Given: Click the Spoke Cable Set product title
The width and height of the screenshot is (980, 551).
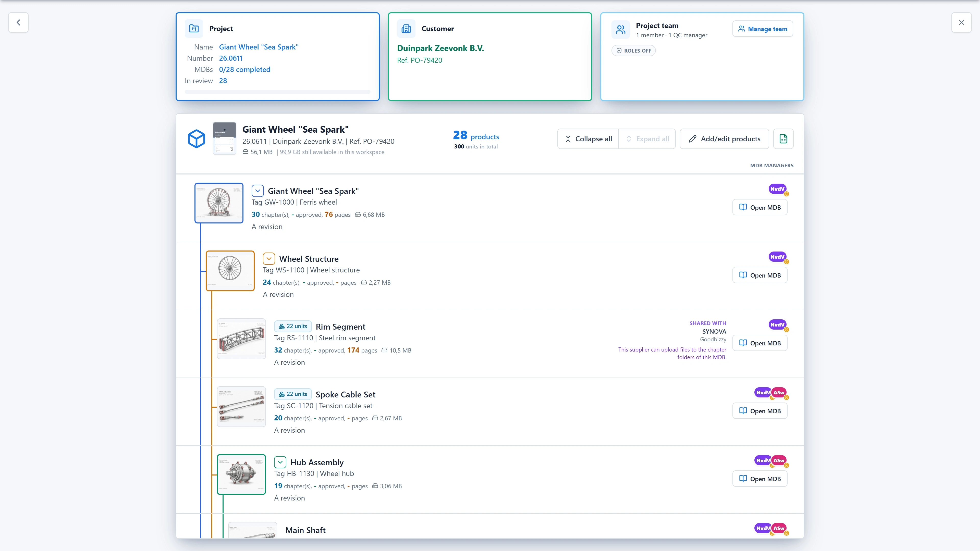Looking at the screenshot, I should point(346,395).
